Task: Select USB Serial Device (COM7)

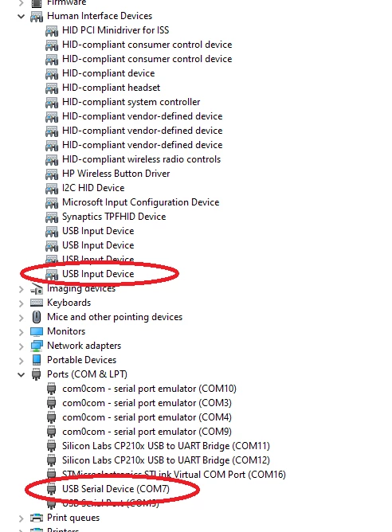Action: [x=116, y=489]
